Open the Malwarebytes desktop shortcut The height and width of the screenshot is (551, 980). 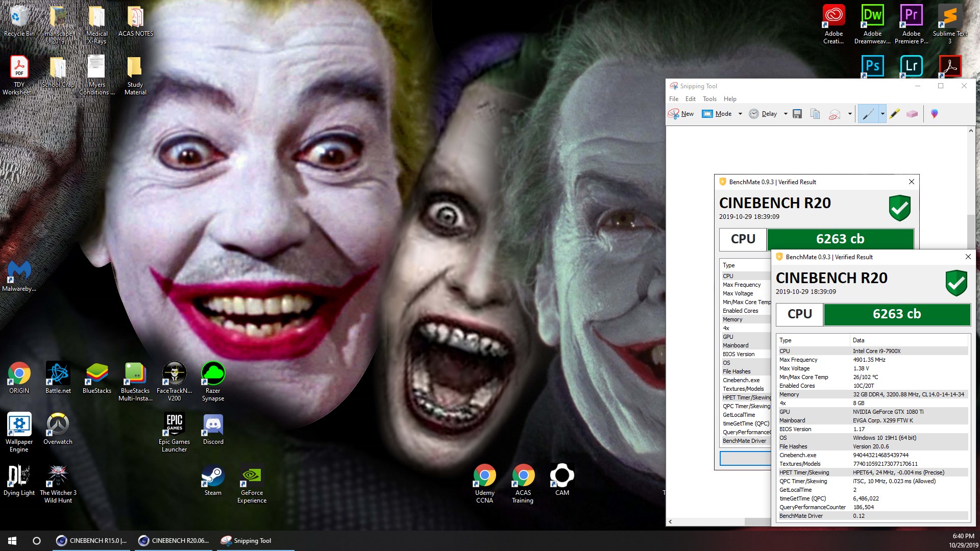coord(19,276)
